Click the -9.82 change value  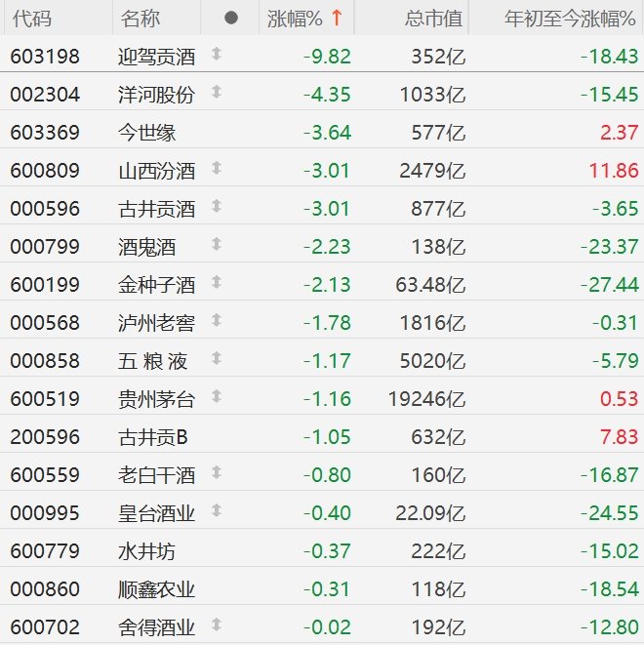click(x=327, y=57)
